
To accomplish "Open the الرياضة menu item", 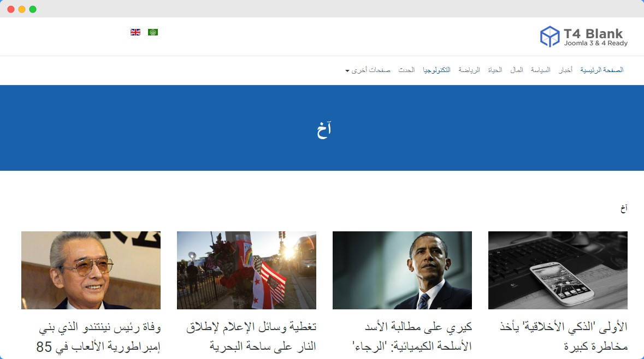I will coord(469,70).
